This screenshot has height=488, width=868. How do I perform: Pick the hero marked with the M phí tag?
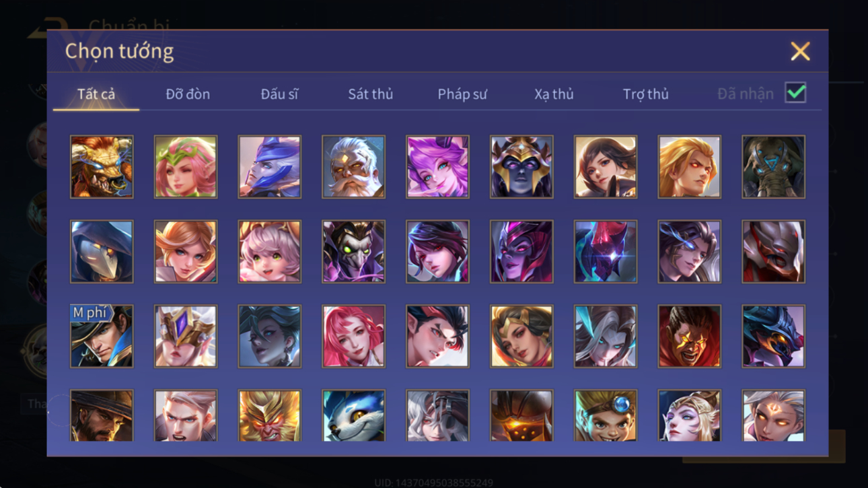[x=102, y=336]
